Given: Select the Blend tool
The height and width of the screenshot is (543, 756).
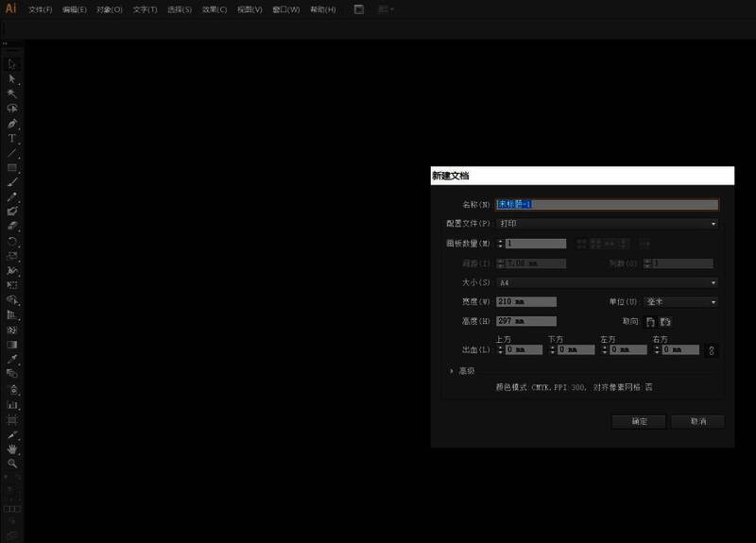Looking at the screenshot, I should pyautogui.click(x=12, y=373).
